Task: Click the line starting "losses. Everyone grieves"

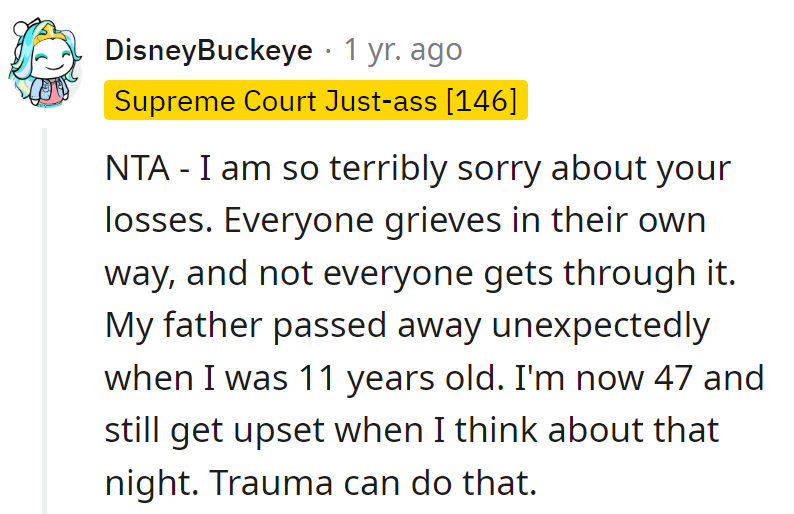Action: [405, 220]
